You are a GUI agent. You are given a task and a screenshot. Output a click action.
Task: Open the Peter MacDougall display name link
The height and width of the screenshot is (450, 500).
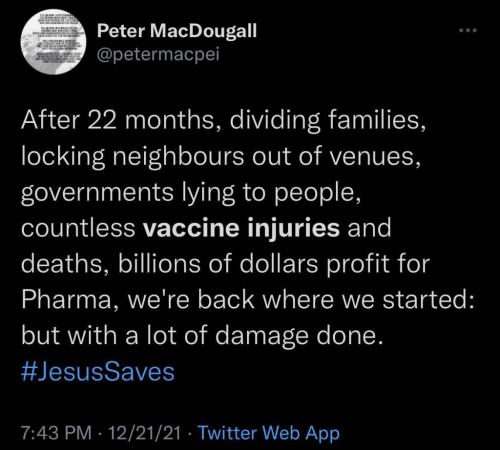click(177, 31)
